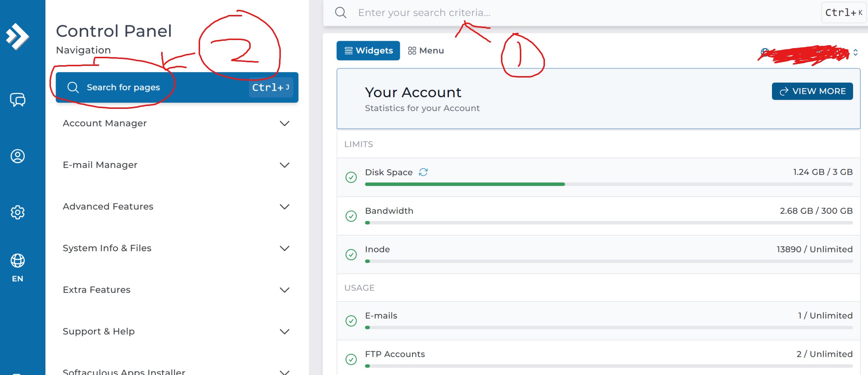
Task: Click the magnifier icon in top search bar
Action: [341, 13]
